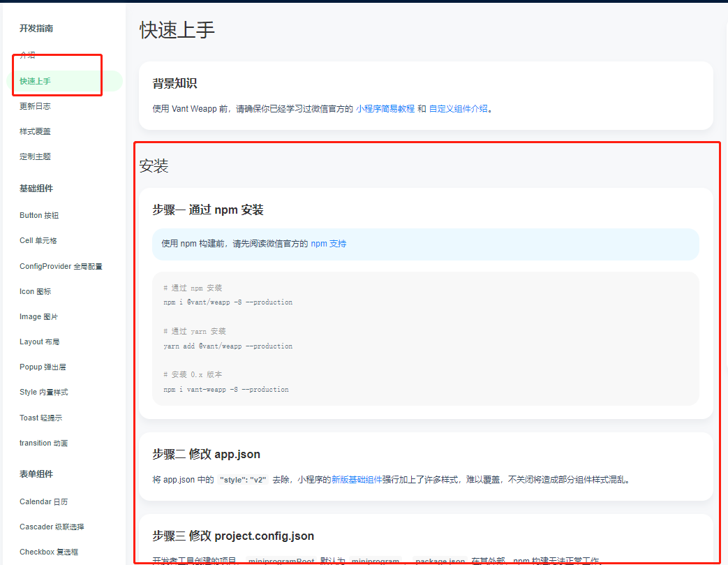Viewport: 728px width, 565px height.
Task: Open the transition 动画 page
Action: 43,443
